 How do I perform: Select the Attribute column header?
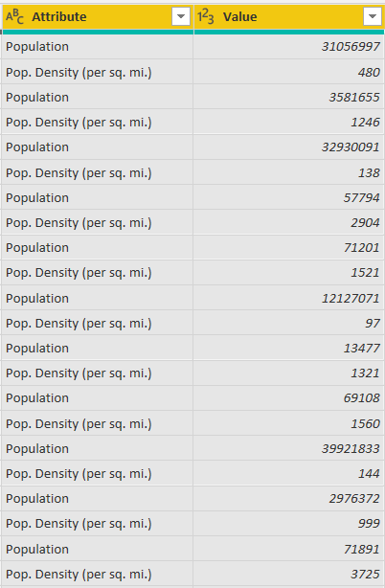[x=98, y=17]
